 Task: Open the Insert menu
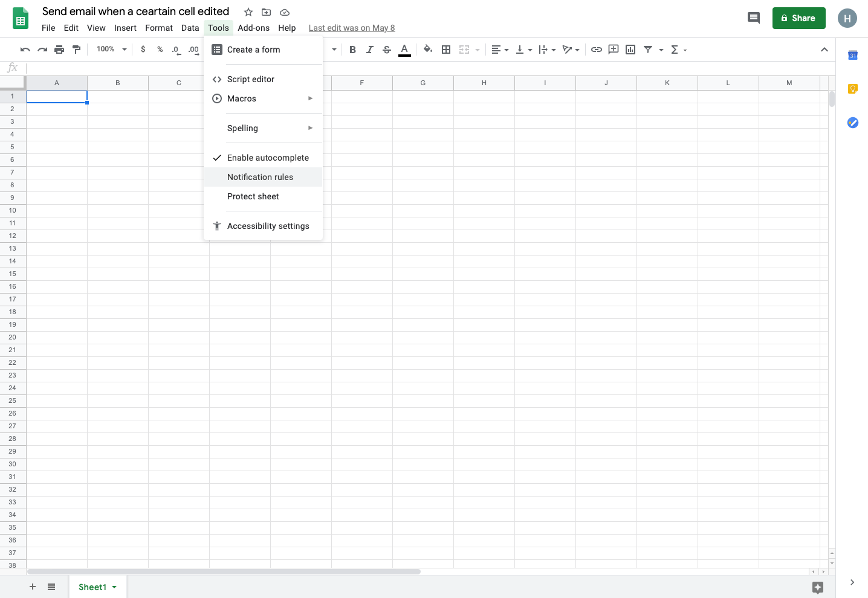125,28
